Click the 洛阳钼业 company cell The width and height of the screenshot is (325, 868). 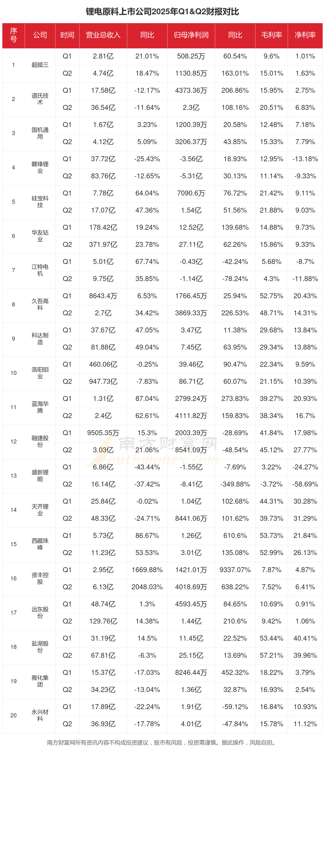40,373
